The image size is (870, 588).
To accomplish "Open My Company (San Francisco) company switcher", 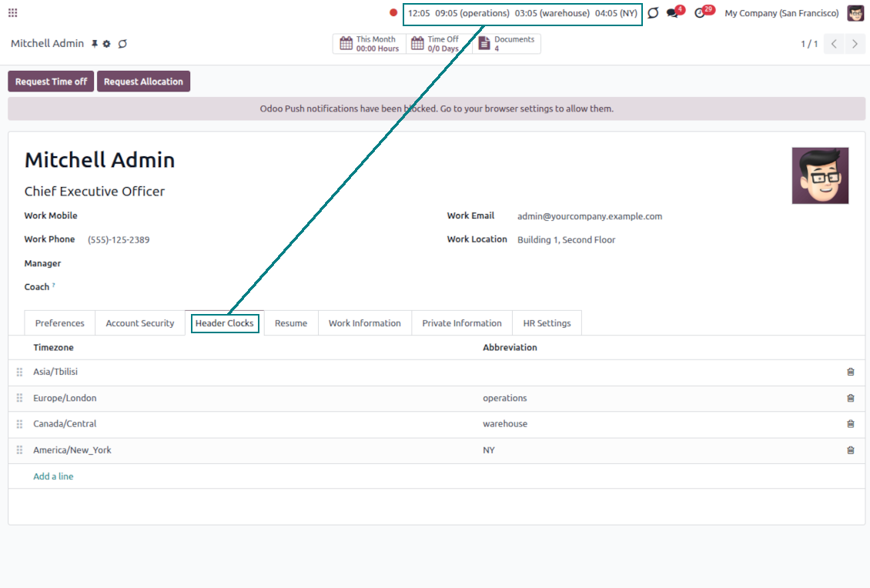I will tap(781, 13).
